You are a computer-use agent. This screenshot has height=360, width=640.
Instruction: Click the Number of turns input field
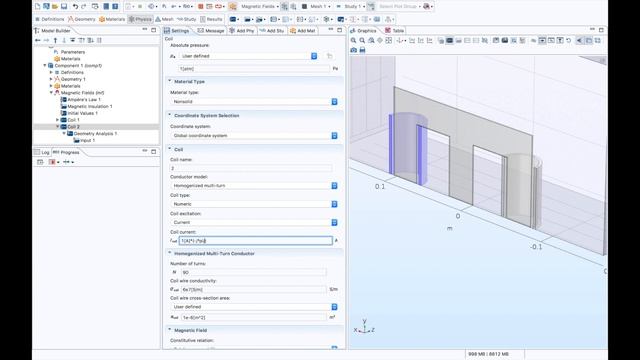point(253,272)
